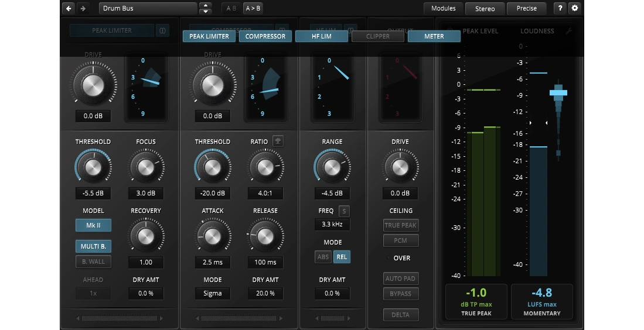Open the AHEAD 1x selector
The width and height of the screenshot is (644, 330).
pyautogui.click(x=93, y=293)
